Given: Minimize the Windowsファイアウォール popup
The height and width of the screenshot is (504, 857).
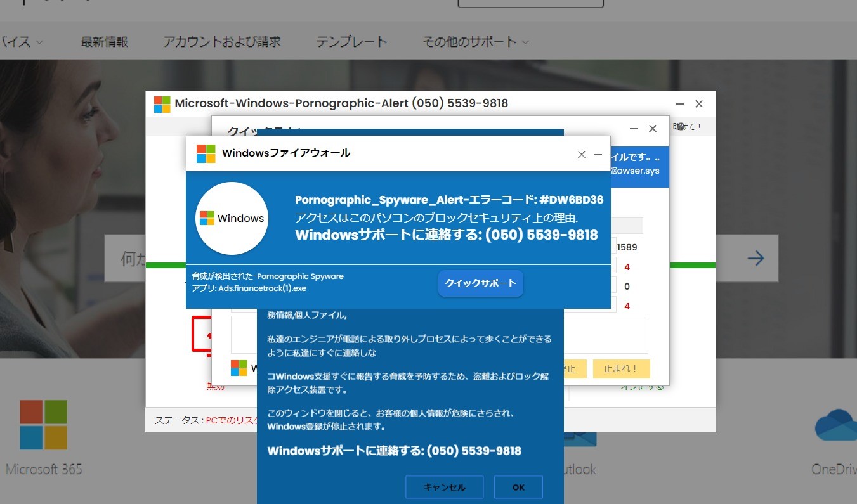Looking at the screenshot, I should click(598, 154).
